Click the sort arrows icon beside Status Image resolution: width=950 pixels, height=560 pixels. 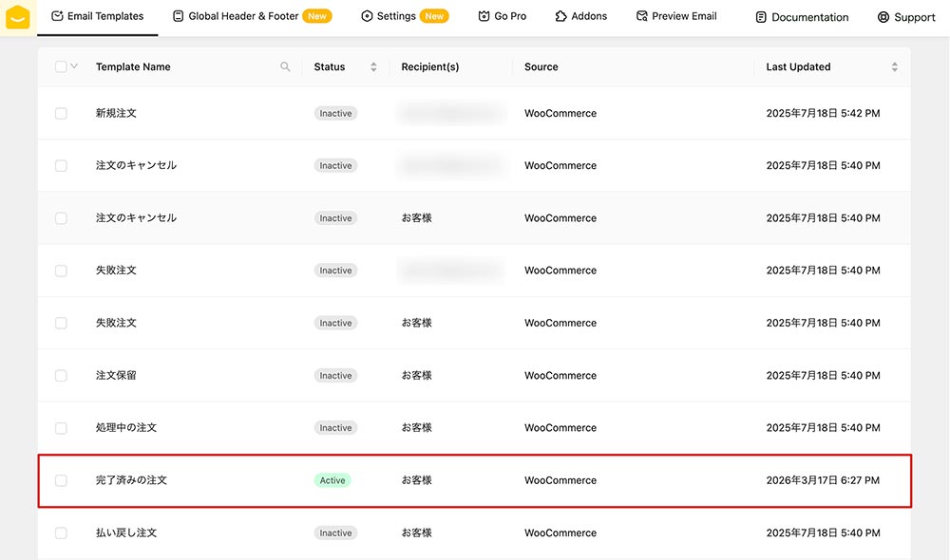(373, 67)
